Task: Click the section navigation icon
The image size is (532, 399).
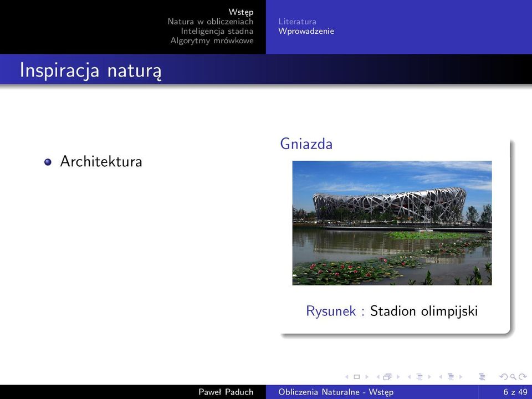Action: click(x=451, y=377)
